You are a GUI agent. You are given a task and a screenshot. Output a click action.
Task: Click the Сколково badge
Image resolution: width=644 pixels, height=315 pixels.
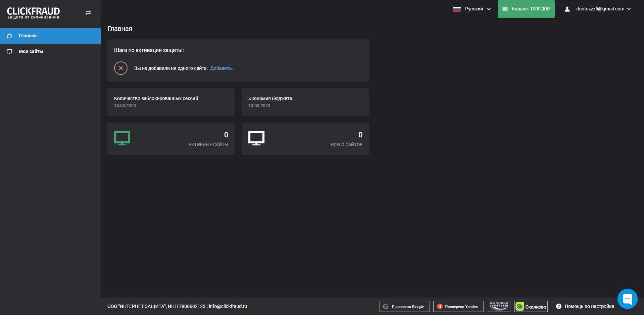531,306
